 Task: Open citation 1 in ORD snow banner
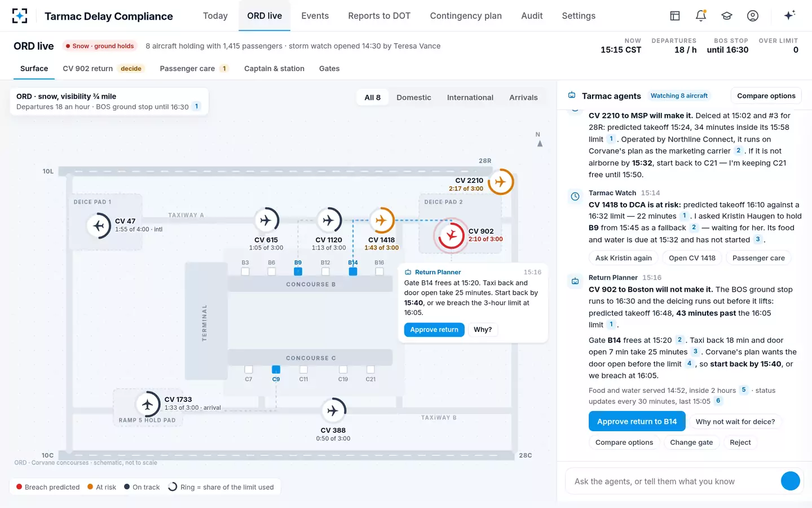196,106
